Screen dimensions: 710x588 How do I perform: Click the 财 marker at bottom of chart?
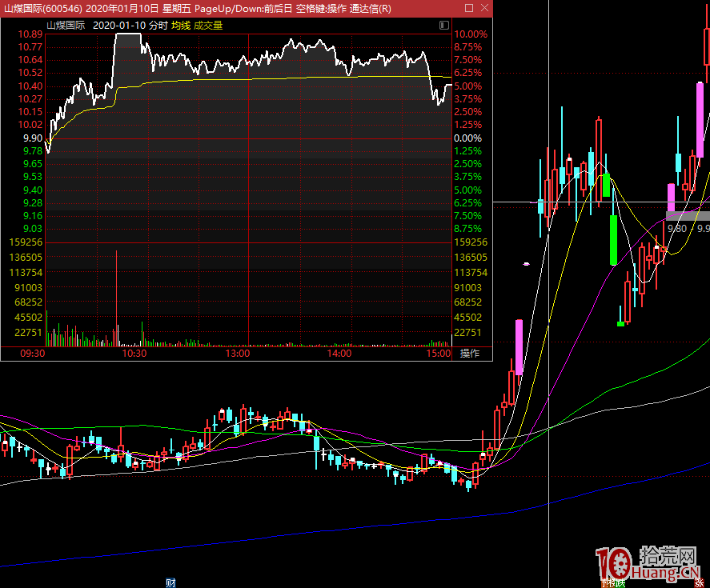[170, 582]
